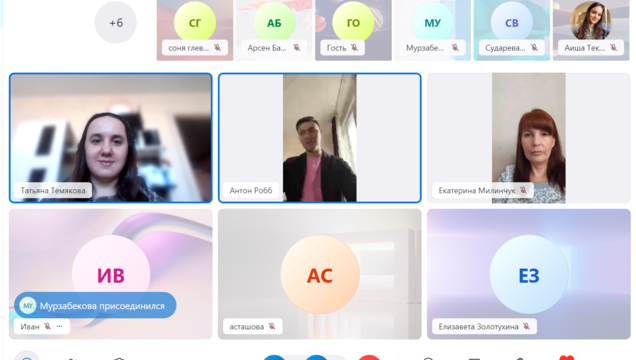Screen dimensions: 636x360
Task: Click muted mic icon on Гость tile
Action: click(x=355, y=48)
